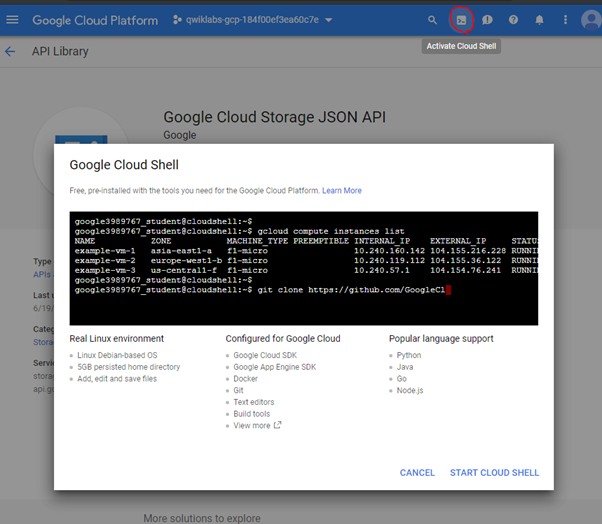Click 'Docker' list item
602x524 pixels.
[x=246, y=379]
